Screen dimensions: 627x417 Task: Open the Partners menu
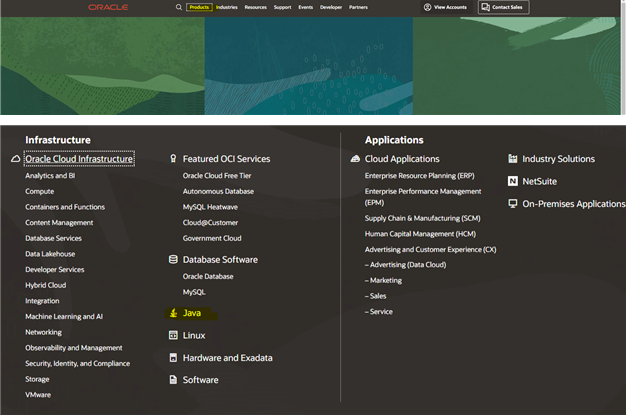358,7
